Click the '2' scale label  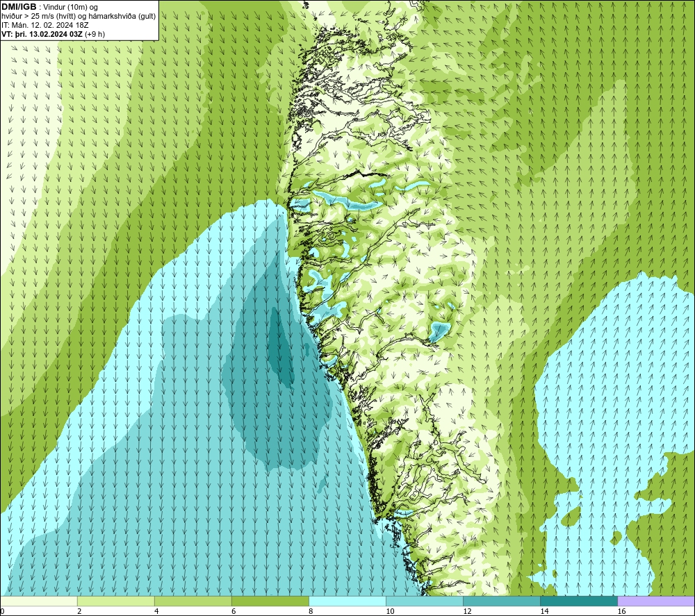79,612
